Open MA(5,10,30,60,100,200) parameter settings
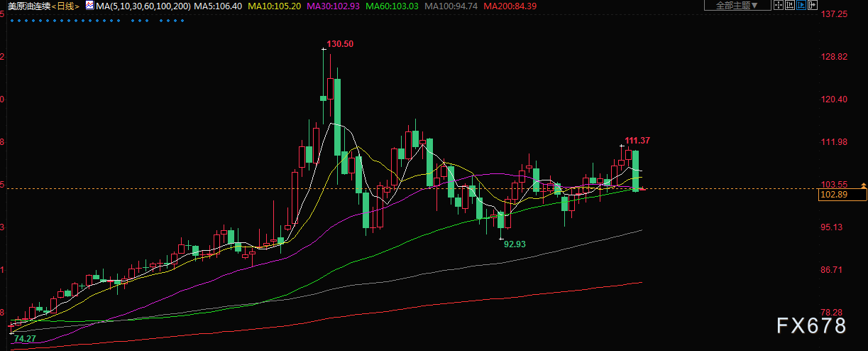The height and width of the screenshot is (351, 868). click(x=143, y=6)
